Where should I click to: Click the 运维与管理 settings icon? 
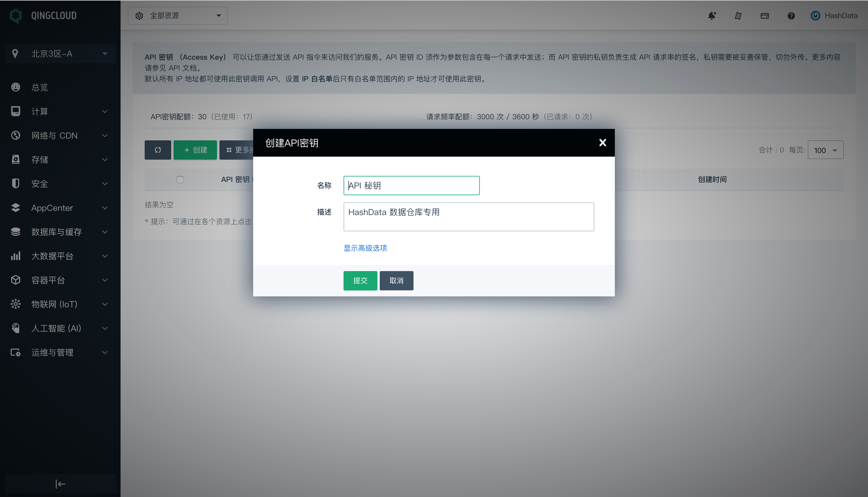16,352
